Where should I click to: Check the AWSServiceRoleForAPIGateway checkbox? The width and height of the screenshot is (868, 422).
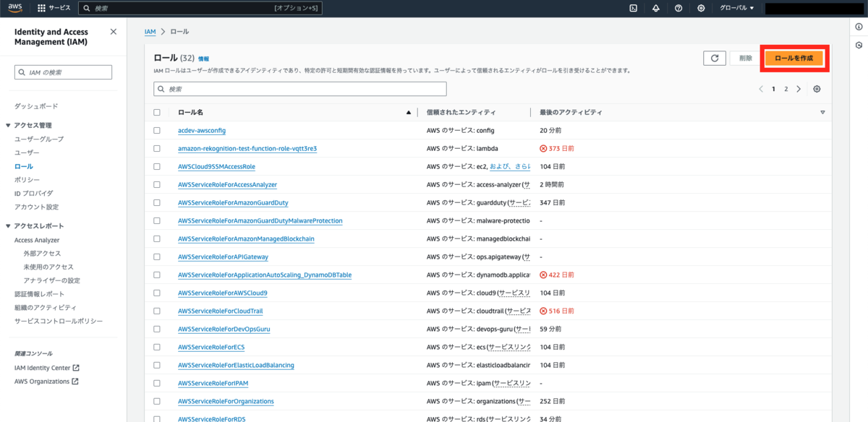pos(157,257)
